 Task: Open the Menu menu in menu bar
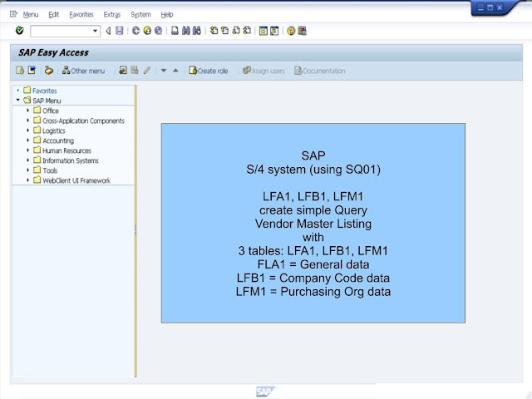(31, 15)
